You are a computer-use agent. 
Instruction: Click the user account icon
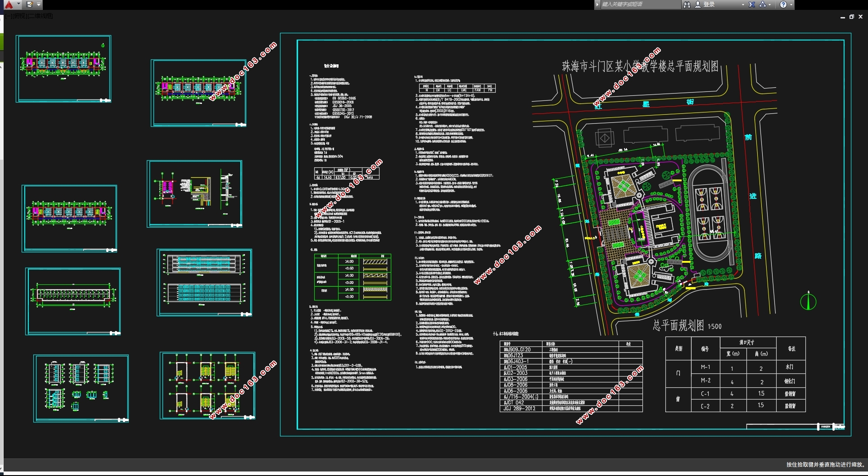698,4
